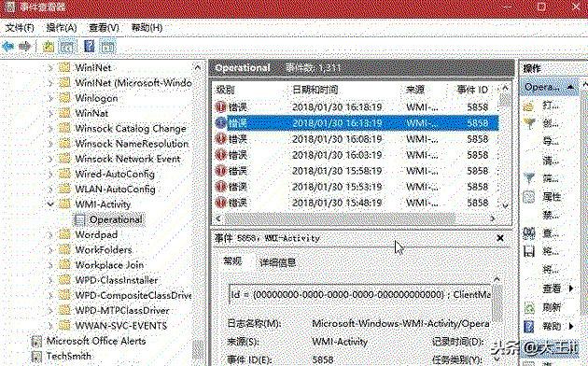Screen dimensions: 588x366
Task: Sort by the 事件 ID column header
Action: [x=472, y=90]
